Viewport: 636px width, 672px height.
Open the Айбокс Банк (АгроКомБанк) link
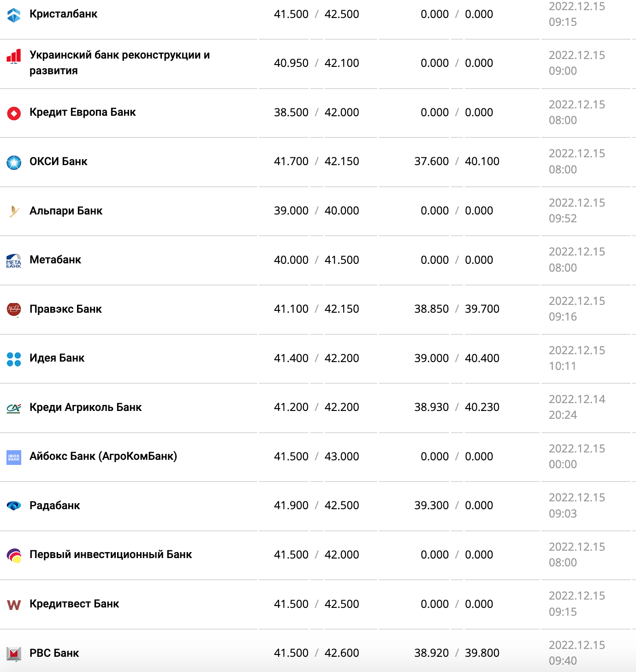coord(103,456)
